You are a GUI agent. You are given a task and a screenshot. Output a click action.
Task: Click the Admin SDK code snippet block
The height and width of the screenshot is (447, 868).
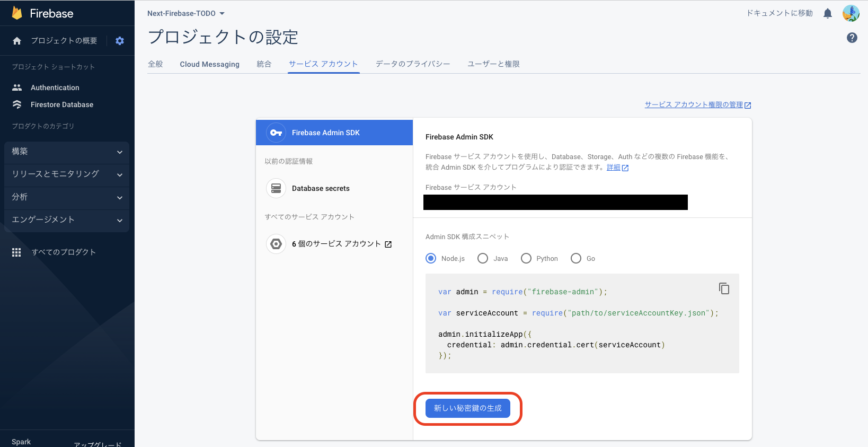(x=582, y=323)
